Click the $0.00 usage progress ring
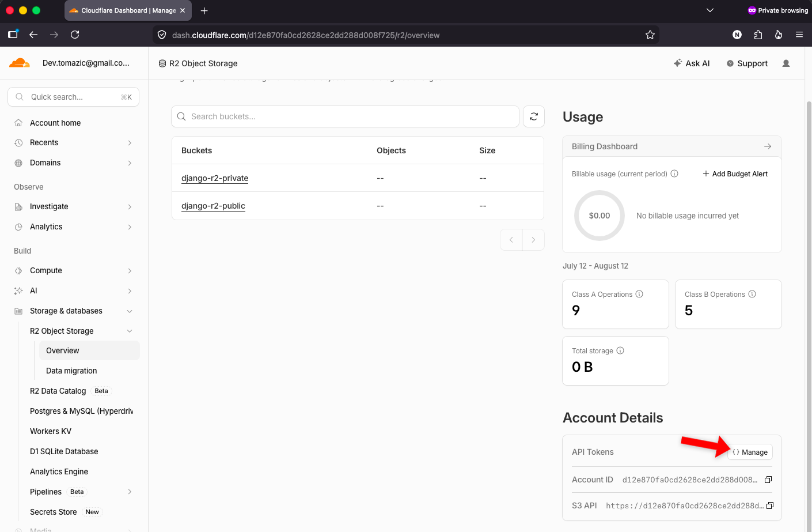The image size is (812, 532). [x=599, y=216]
